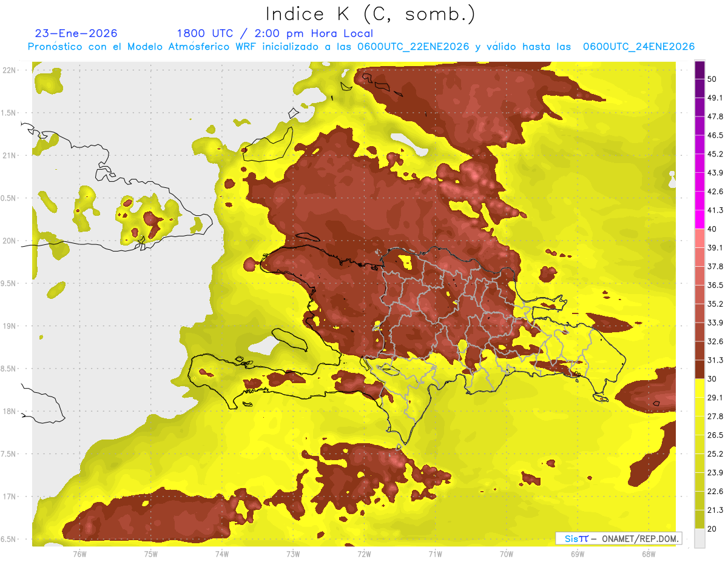Click the "ONAMET/REP.DOM." credit label
The width and height of the screenshot is (728, 562).
click(639, 538)
